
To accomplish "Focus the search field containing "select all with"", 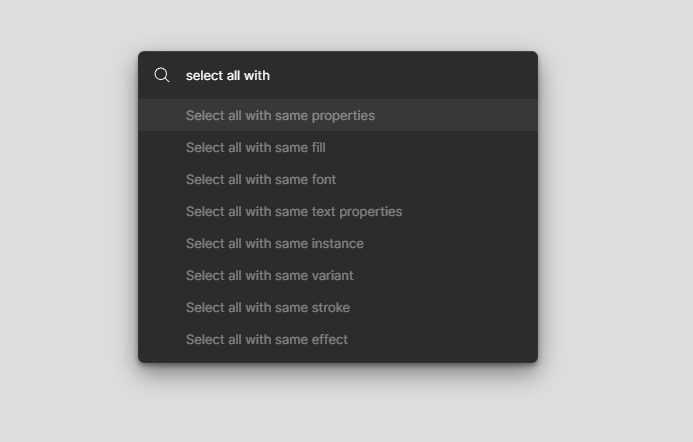I will pyautogui.click(x=338, y=75).
